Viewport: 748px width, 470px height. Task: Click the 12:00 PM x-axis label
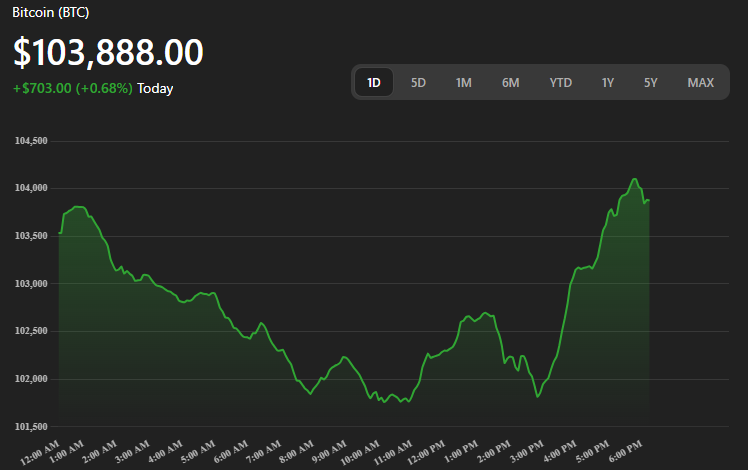coord(426,453)
